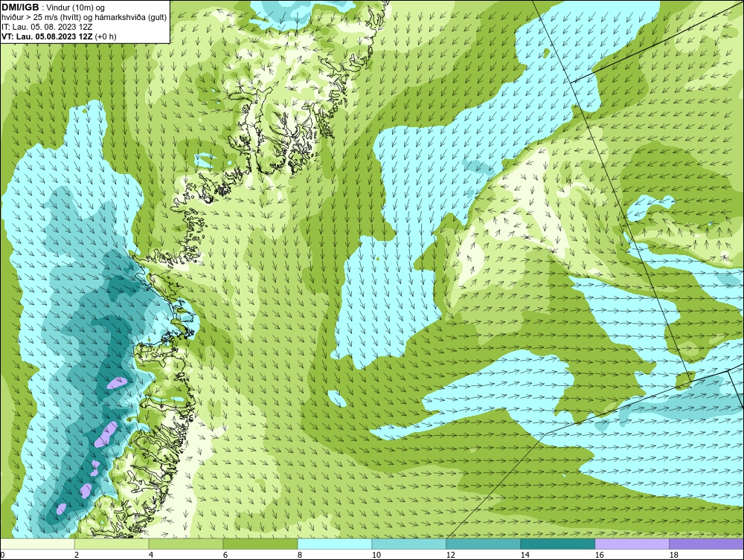Click the legend label 18

click(673, 555)
